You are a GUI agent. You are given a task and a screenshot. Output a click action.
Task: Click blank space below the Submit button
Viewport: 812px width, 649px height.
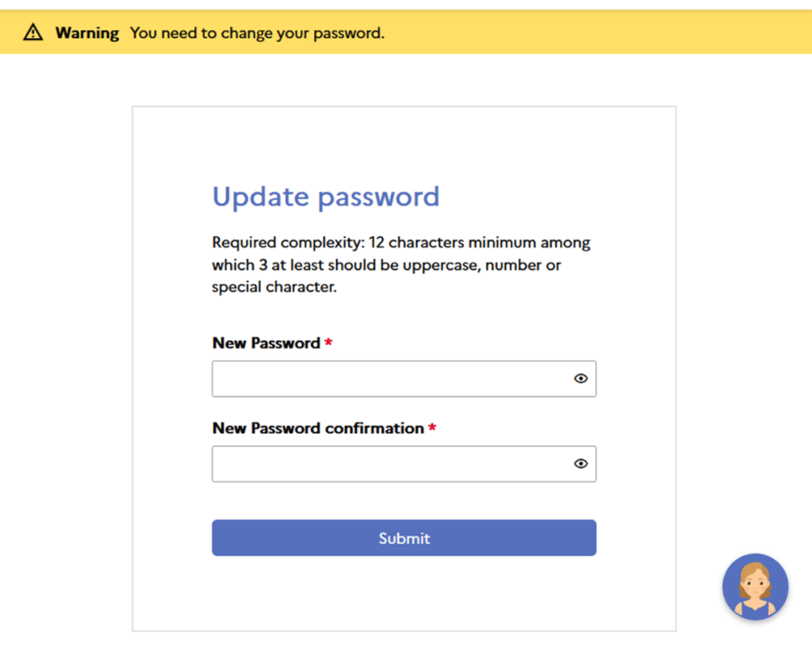tap(404, 593)
